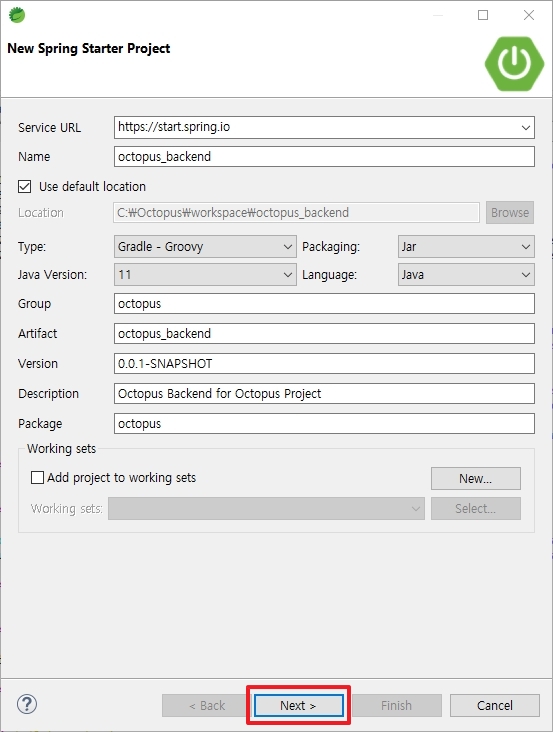The width and height of the screenshot is (553, 732).
Task: Click the Next > button
Action: 299,705
